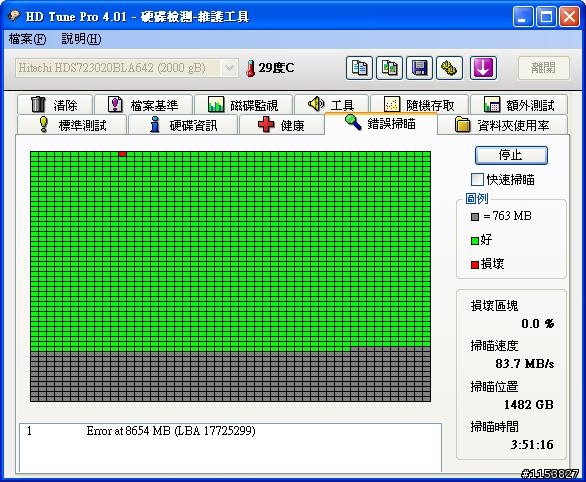
Task: Enable the 快速掃瞄 quick scan checkbox
Action: (x=477, y=180)
